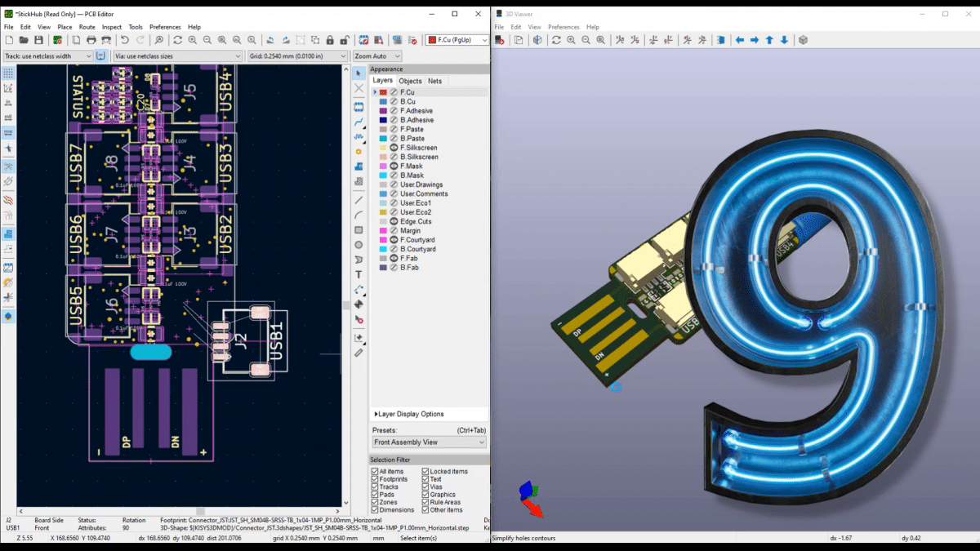980x551 pixels.
Task: Open Board Setup icon in PCB Editor
Action: point(57,40)
